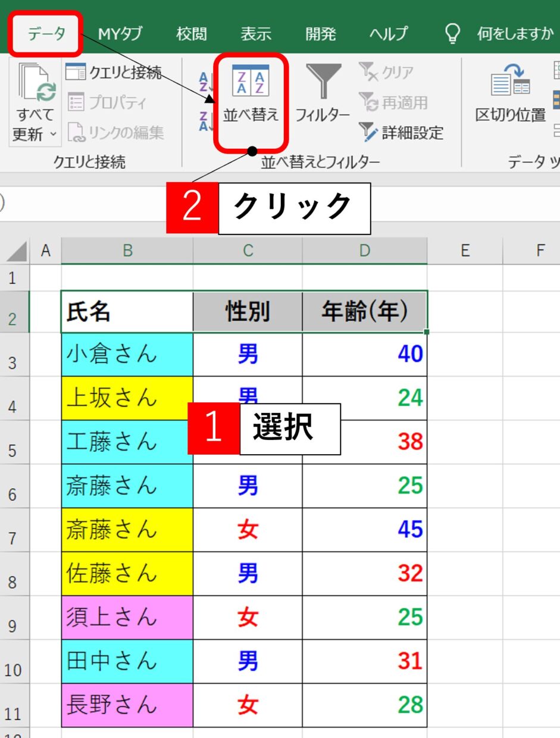560x738 pixels.
Task: Click the 年齢(年) header cell
Action: (365, 311)
